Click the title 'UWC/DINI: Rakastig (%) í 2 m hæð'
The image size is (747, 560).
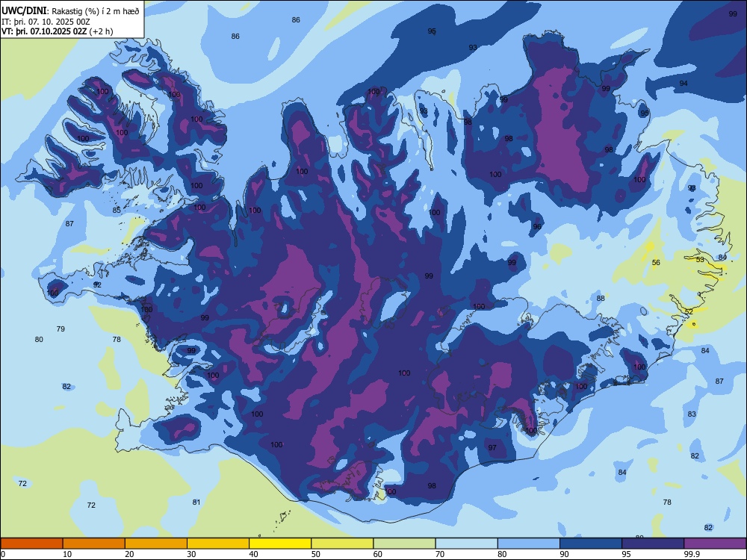pyautogui.click(x=70, y=11)
